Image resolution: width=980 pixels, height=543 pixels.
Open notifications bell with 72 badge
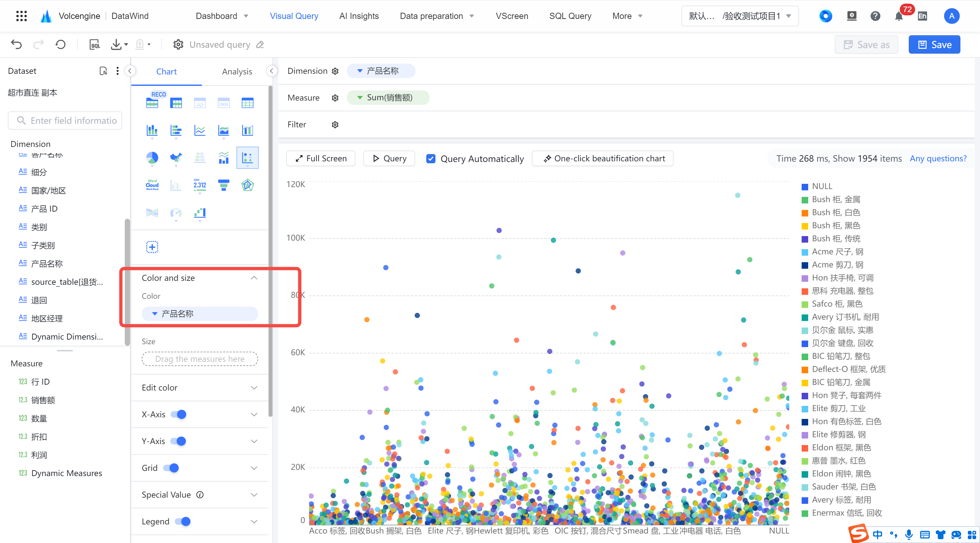coord(899,16)
